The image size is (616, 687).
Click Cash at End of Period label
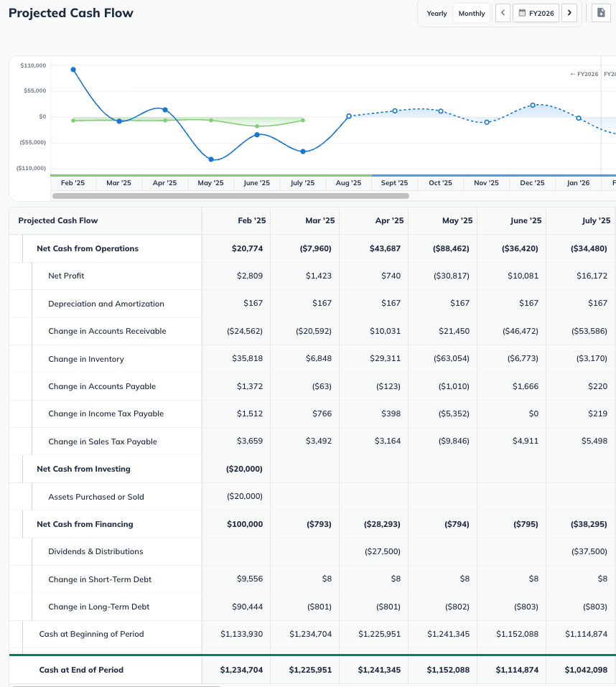(81, 670)
